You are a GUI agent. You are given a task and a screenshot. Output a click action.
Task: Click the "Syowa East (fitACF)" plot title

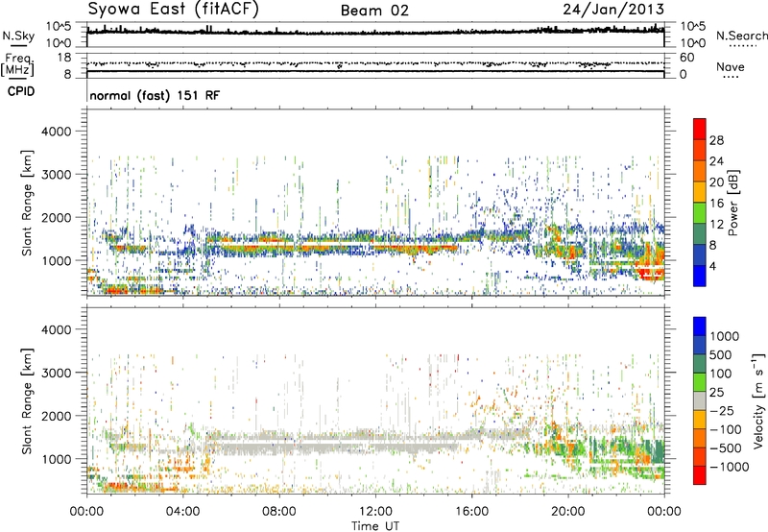174,9
